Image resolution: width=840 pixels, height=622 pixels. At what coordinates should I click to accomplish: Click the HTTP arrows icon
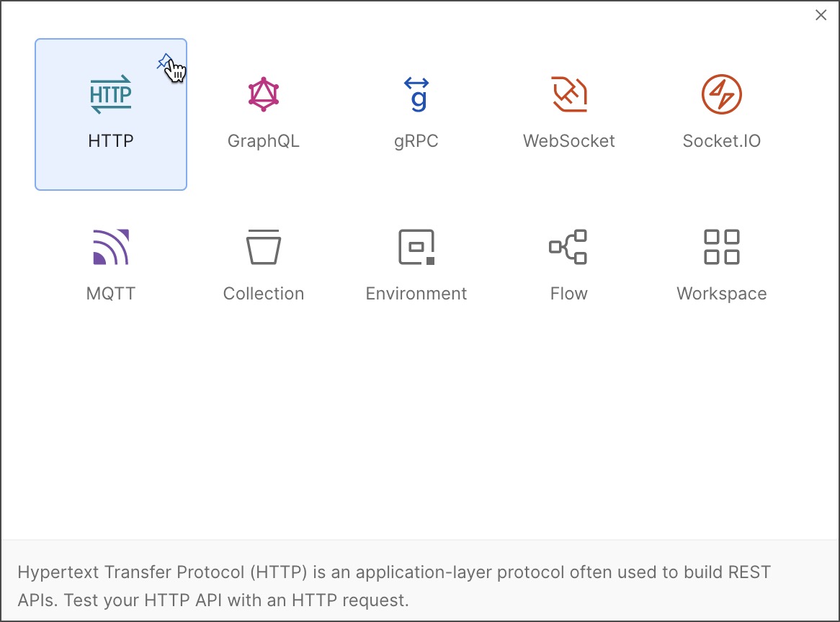click(x=111, y=94)
